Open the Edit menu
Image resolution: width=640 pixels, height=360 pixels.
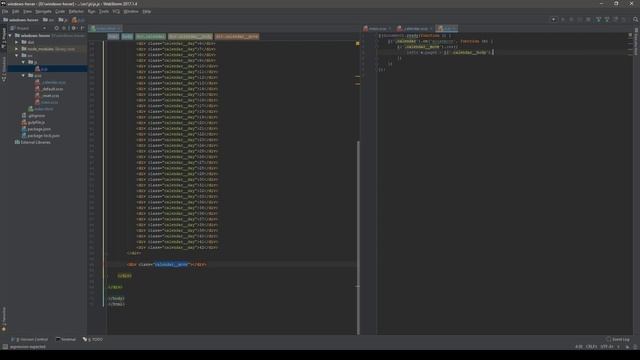coord(16,11)
